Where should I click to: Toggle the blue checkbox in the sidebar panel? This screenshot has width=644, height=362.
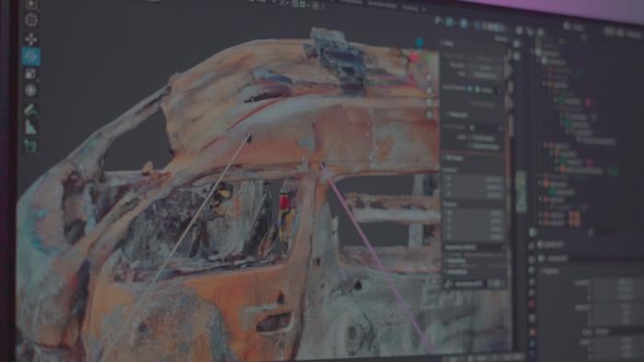point(468,89)
